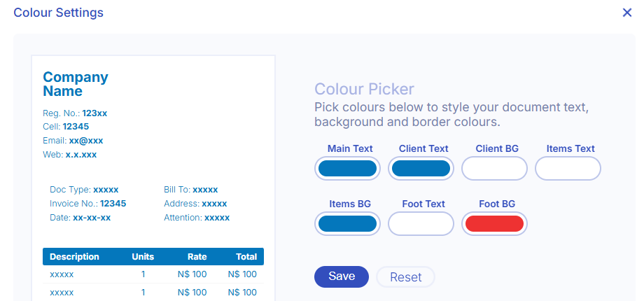Open the Foot Text colour swatch

pyautogui.click(x=421, y=224)
